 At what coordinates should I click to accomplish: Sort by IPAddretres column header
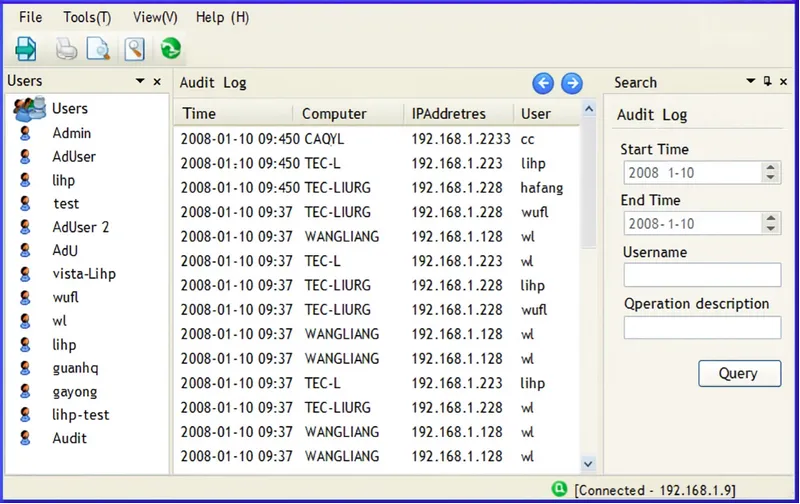459,113
